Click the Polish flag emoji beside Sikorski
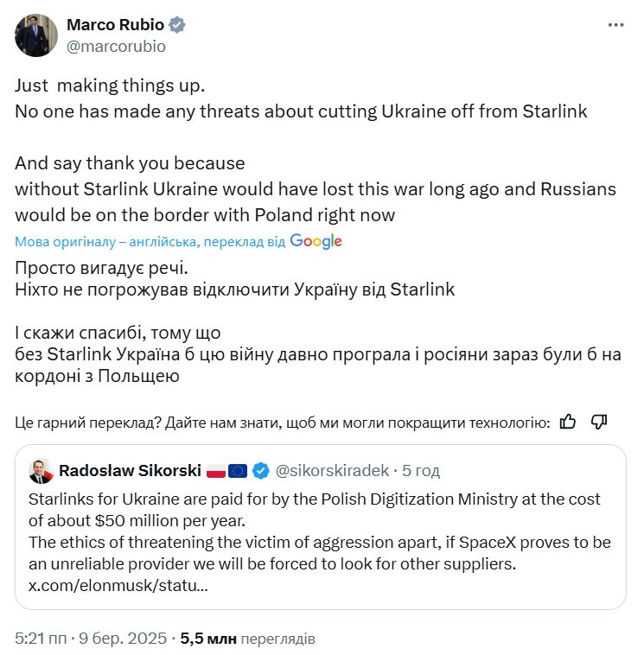This screenshot has width=644, height=655. coord(215,471)
